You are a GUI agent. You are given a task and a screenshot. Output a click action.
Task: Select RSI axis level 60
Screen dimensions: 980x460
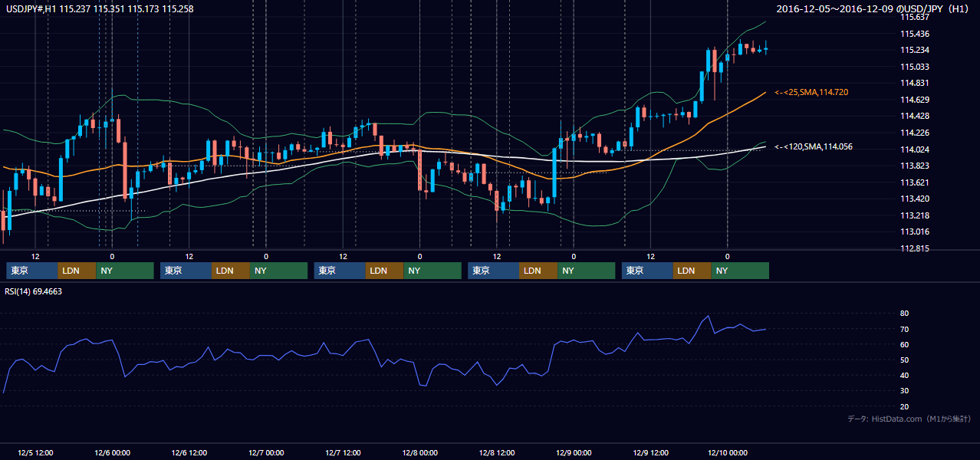click(905, 344)
